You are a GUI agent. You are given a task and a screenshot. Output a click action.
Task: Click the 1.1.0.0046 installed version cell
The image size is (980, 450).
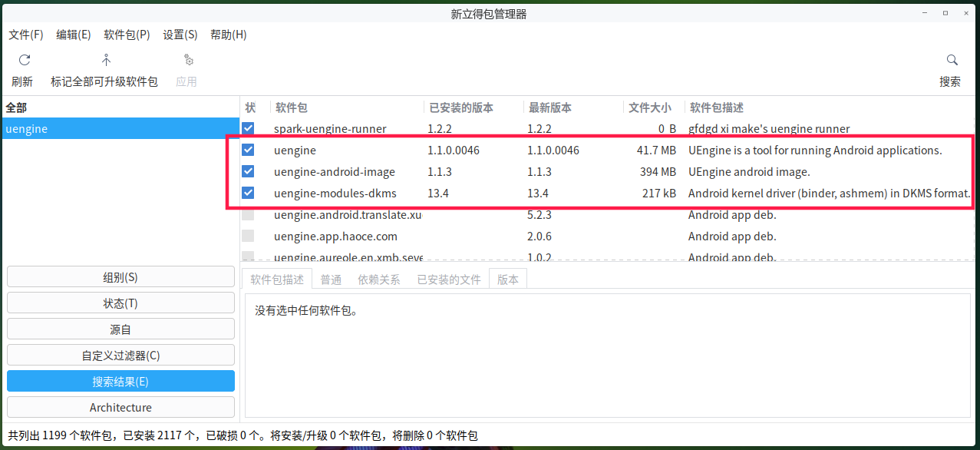click(454, 151)
